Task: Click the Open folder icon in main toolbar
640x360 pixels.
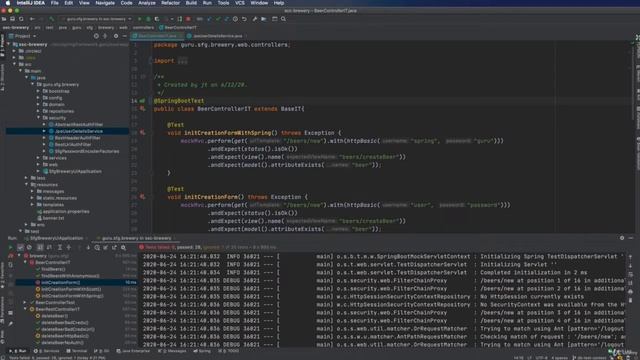Action: [4, 19]
